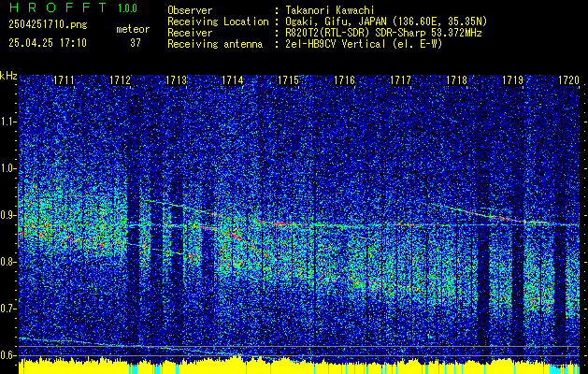Click the 0.8 kHz axis label
Screen dimensions: 588x374
[x=7, y=262]
